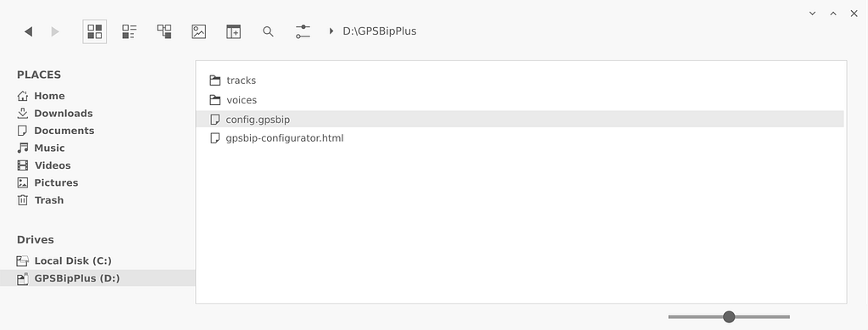Select the config.gpsbip file
Image resolution: width=868 pixels, height=330 pixels.
pyautogui.click(x=520, y=119)
